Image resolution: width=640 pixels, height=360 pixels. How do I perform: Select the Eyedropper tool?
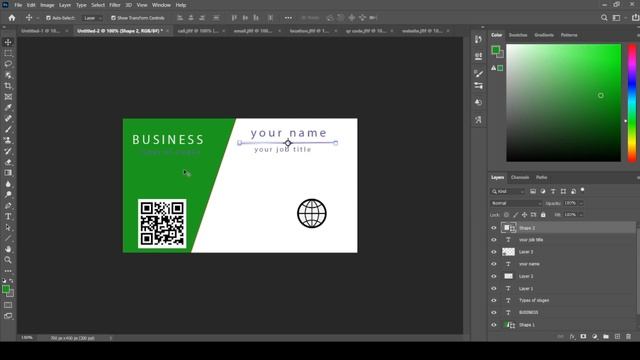(x=8, y=108)
